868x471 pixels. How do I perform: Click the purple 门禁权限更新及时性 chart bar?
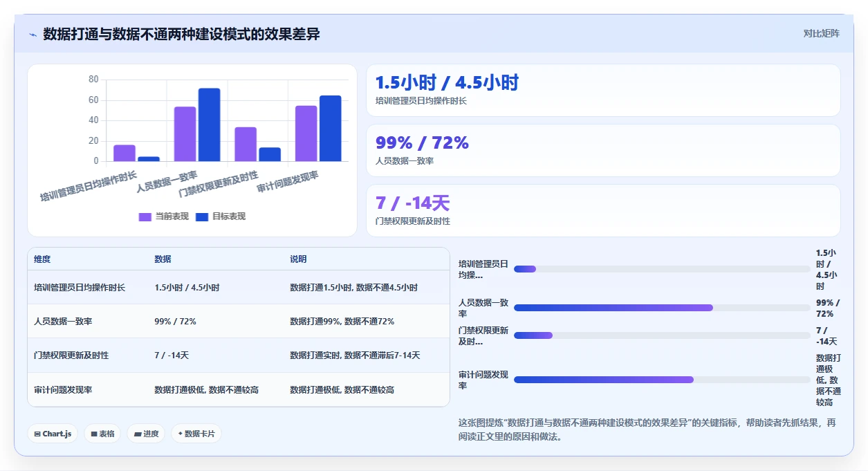tap(246, 145)
